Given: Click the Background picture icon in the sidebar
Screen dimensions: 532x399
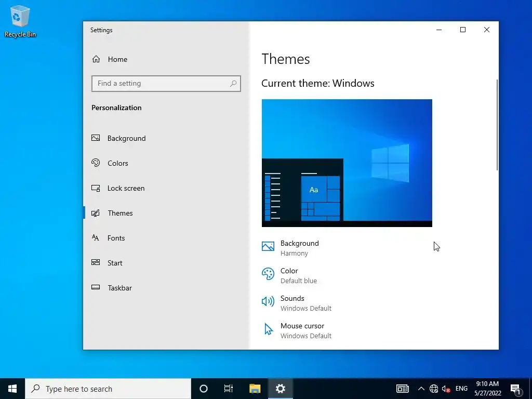Looking at the screenshot, I should pos(96,138).
